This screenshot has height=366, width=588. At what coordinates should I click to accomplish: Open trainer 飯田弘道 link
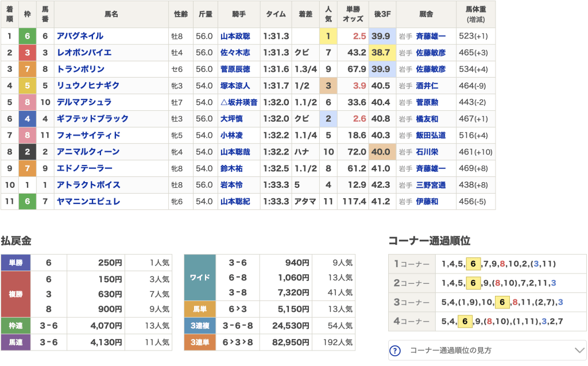pyautogui.click(x=431, y=135)
